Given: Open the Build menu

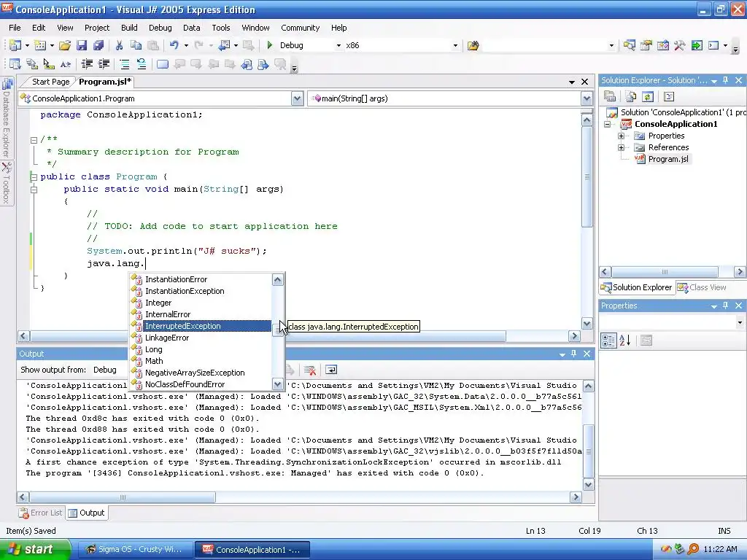Looking at the screenshot, I should (x=129, y=28).
